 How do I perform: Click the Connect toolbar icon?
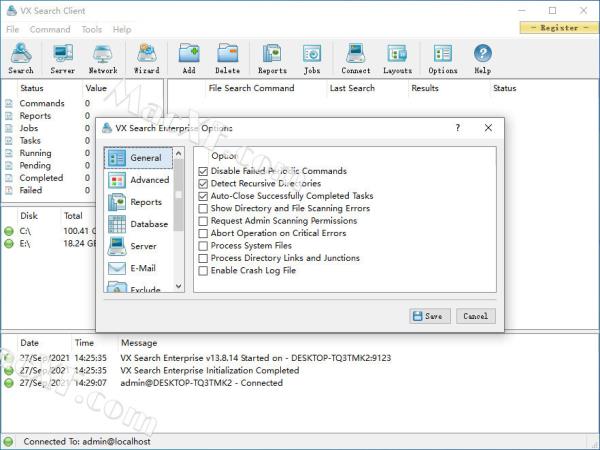(356, 58)
